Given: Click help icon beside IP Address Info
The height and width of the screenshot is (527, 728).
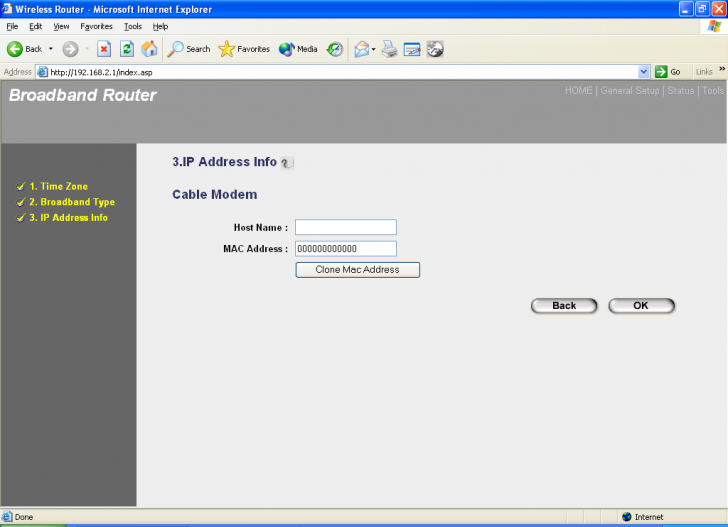Looking at the screenshot, I should pyautogui.click(x=287, y=163).
